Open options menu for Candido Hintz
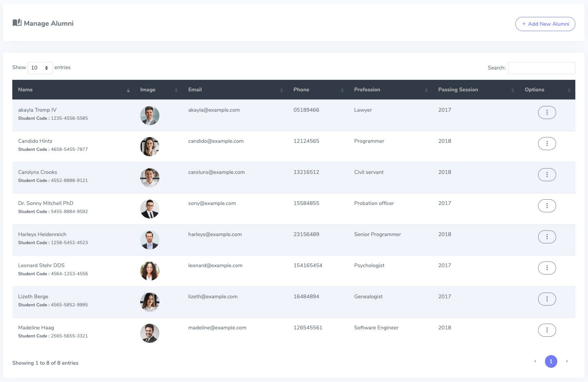 coord(547,143)
